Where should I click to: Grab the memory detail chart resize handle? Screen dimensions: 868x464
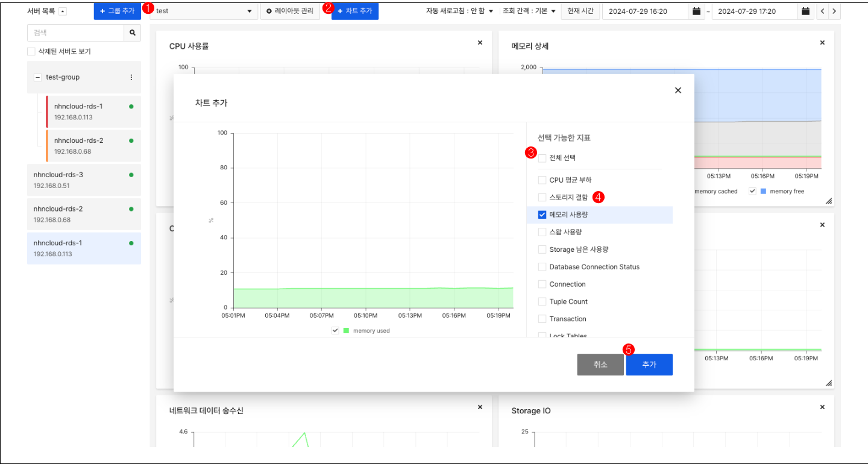pos(829,201)
